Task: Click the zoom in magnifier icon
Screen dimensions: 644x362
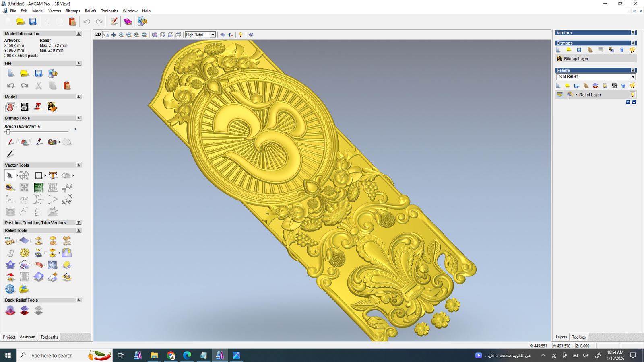Action: tap(121, 35)
